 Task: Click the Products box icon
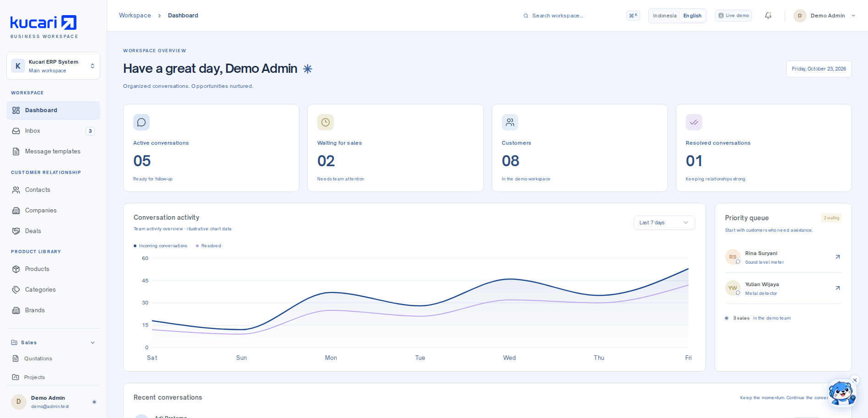click(16, 269)
